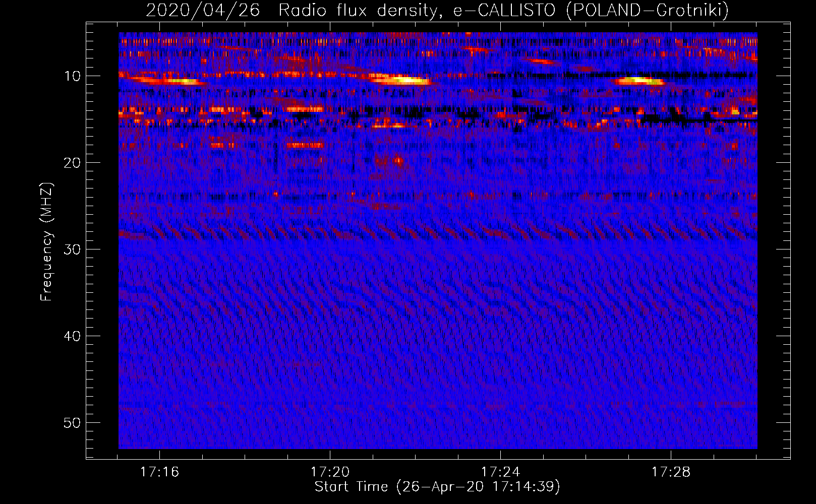Click the 17:28 time tick label
The width and height of the screenshot is (816, 504).
pos(671,472)
